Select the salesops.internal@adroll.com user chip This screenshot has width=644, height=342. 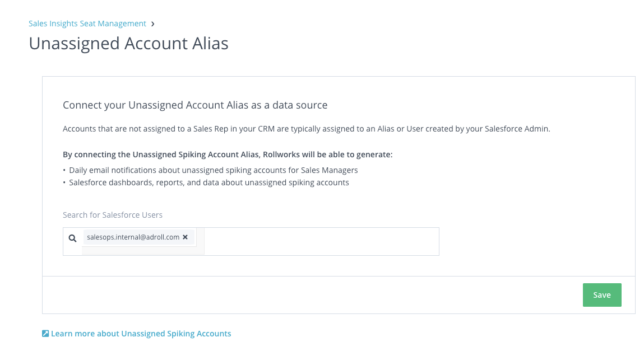[x=133, y=237]
